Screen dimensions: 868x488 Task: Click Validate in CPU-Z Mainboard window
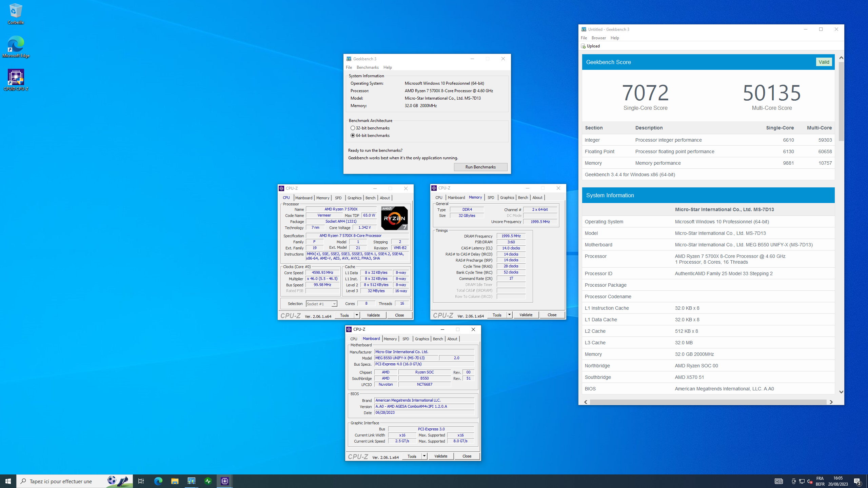441,456
